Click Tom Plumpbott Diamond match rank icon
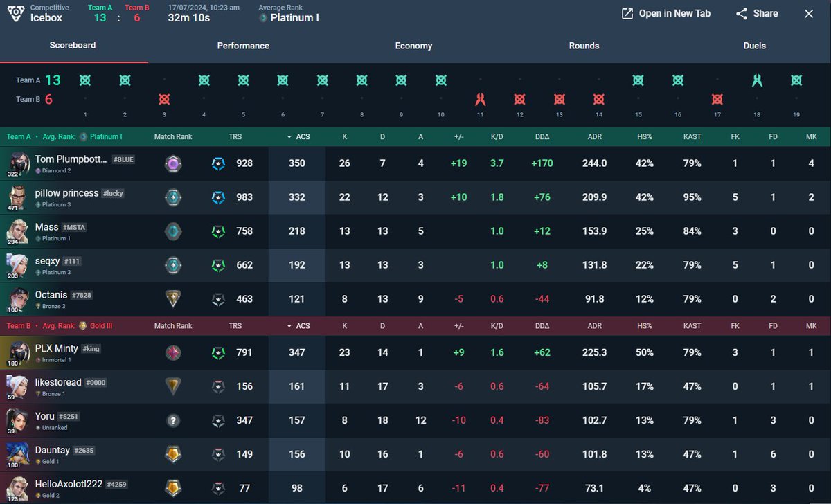Viewport: 831px width, 504px height. (173, 163)
